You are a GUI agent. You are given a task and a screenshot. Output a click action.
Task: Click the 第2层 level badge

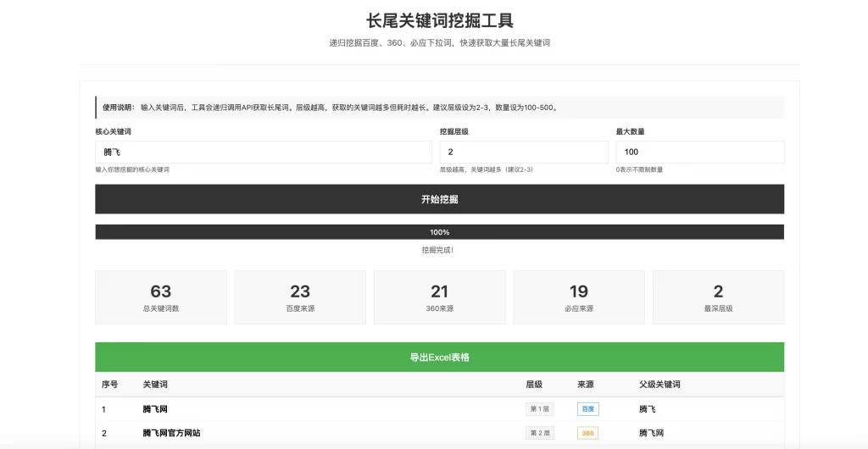540,433
